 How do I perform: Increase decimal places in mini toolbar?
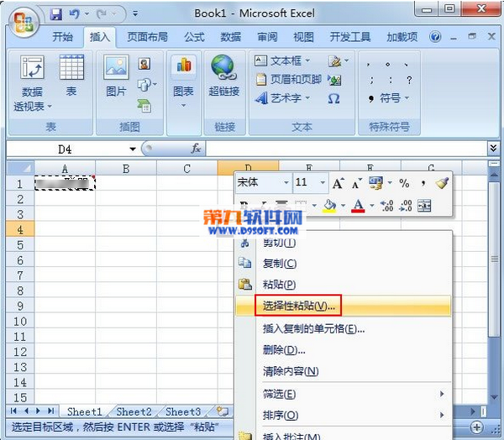[x=386, y=206]
